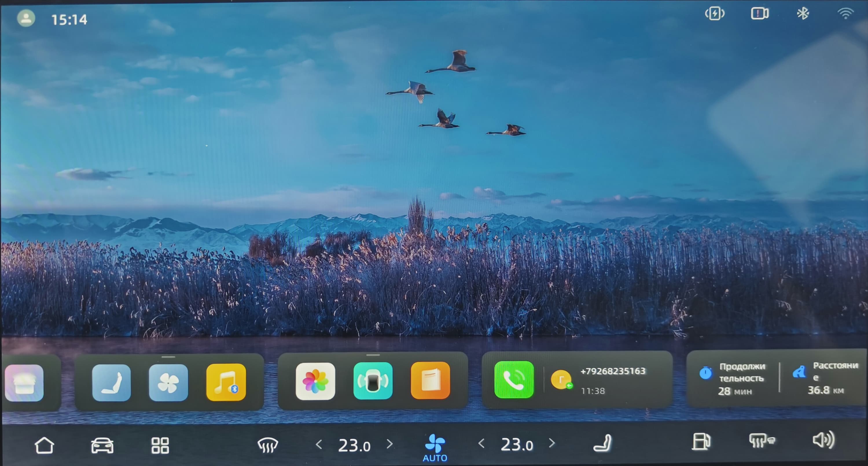Open the car surround view app
Screen dimensions: 868x466
[373, 381]
